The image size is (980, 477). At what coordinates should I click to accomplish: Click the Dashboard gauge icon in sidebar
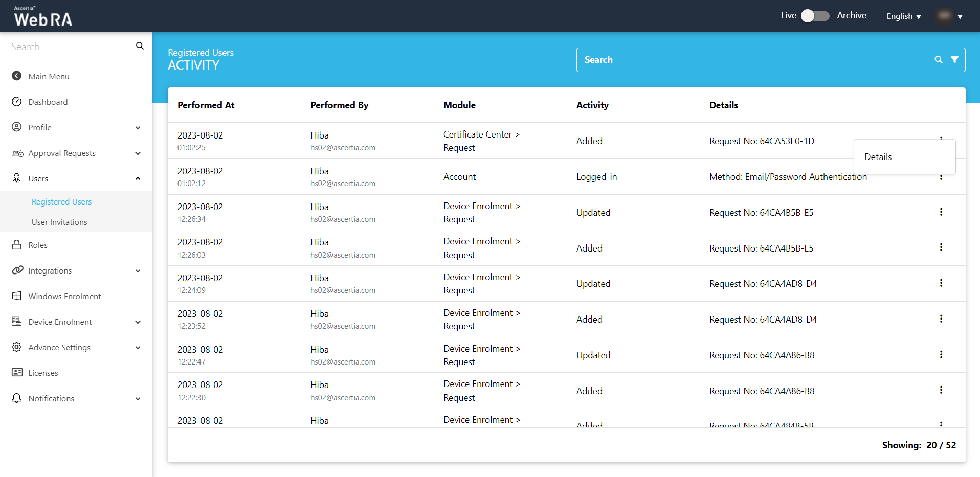(x=17, y=102)
